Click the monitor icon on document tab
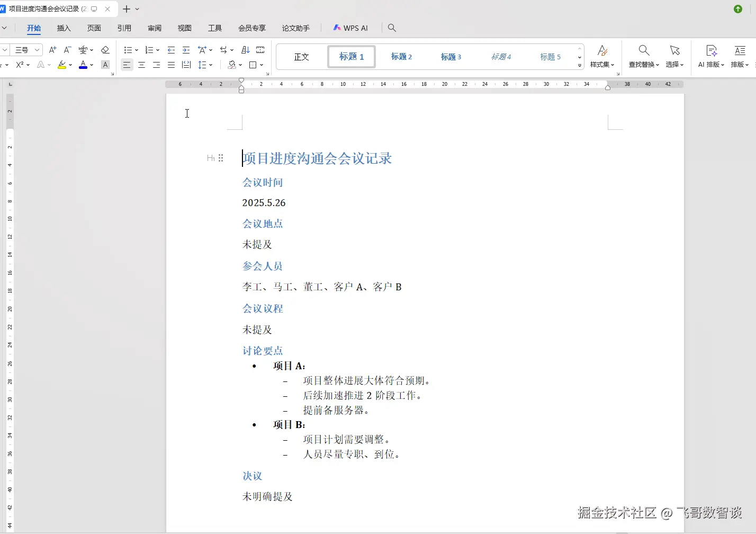 point(94,9)
